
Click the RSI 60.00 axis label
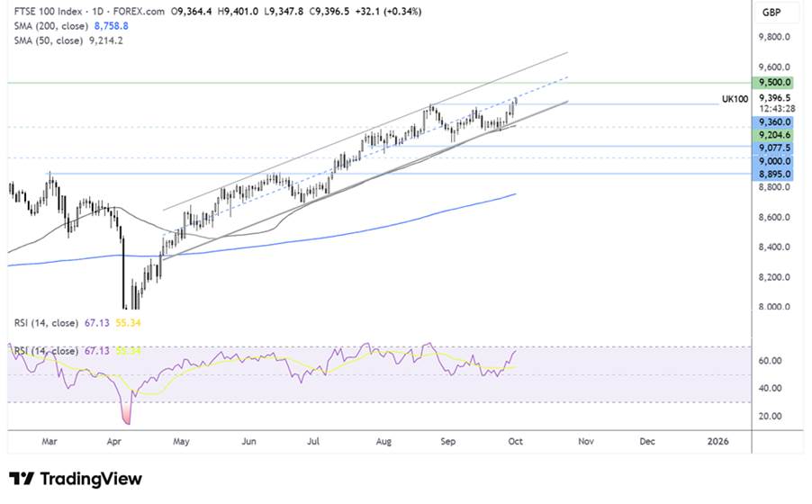point(771,361)
